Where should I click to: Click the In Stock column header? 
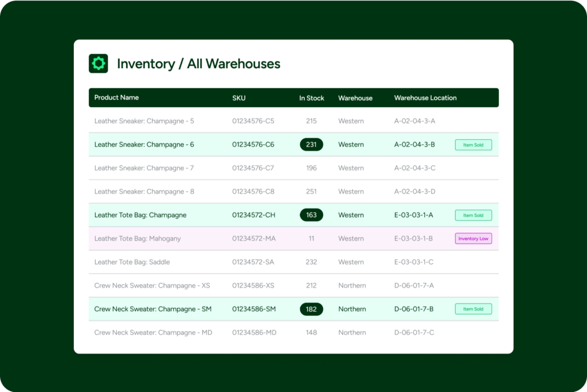pyautogui.click(x=311, y=98)
